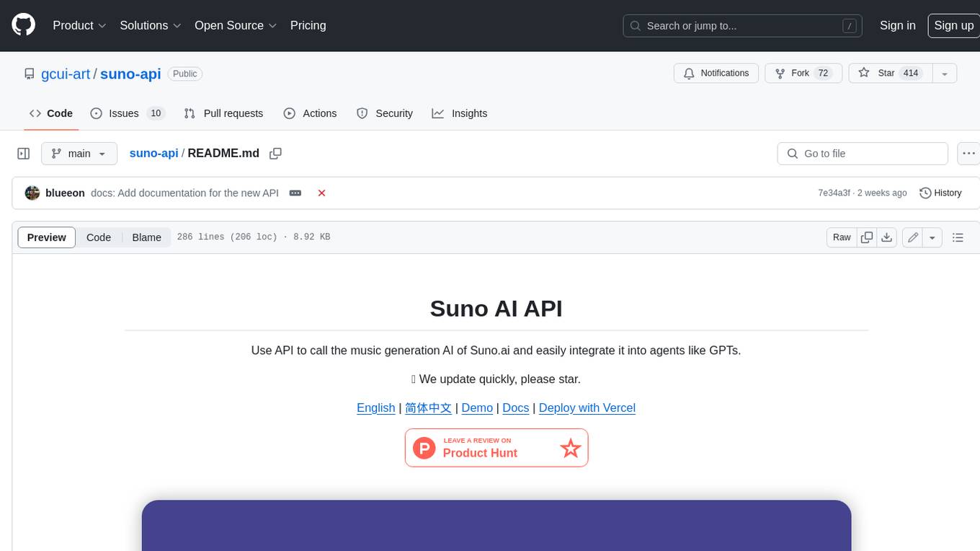Open more edit options dropdown

[x=932, y=237]
